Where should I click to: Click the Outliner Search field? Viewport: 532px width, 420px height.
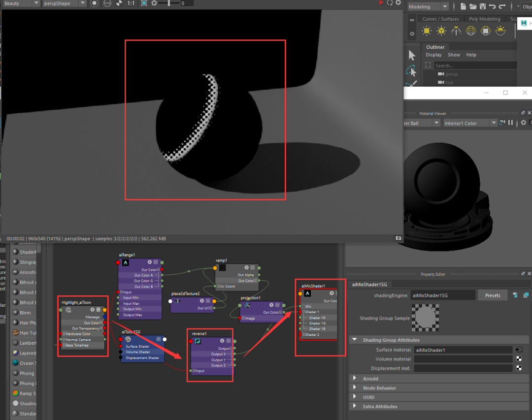[x=475, y=65]
